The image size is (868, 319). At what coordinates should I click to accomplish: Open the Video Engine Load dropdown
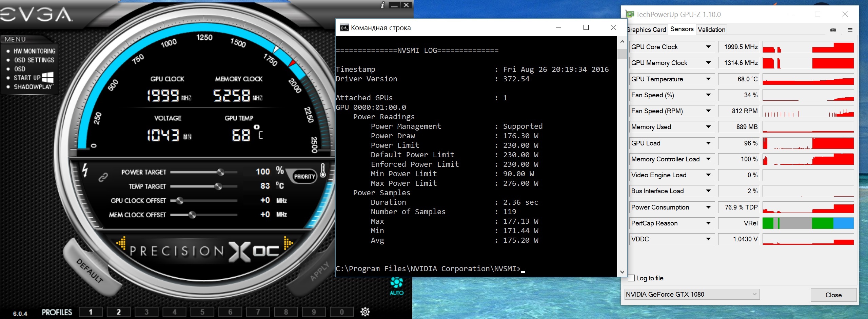(x=708, y=175)
